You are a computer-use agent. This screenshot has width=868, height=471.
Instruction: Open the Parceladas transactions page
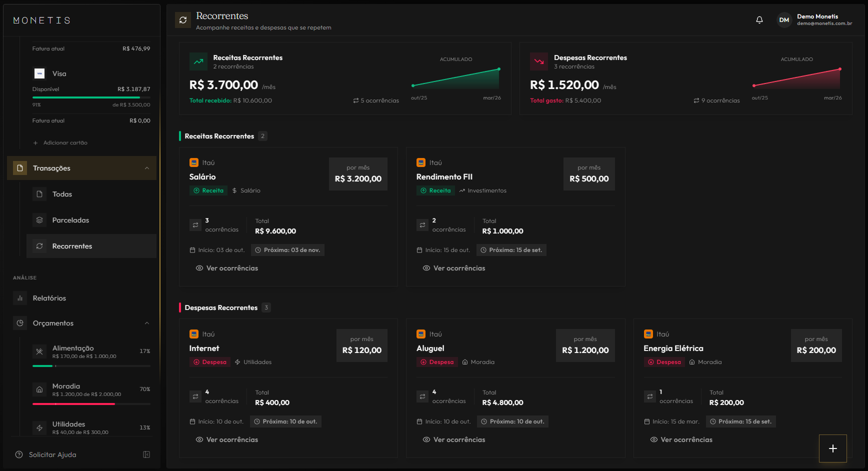click(70, 220)
